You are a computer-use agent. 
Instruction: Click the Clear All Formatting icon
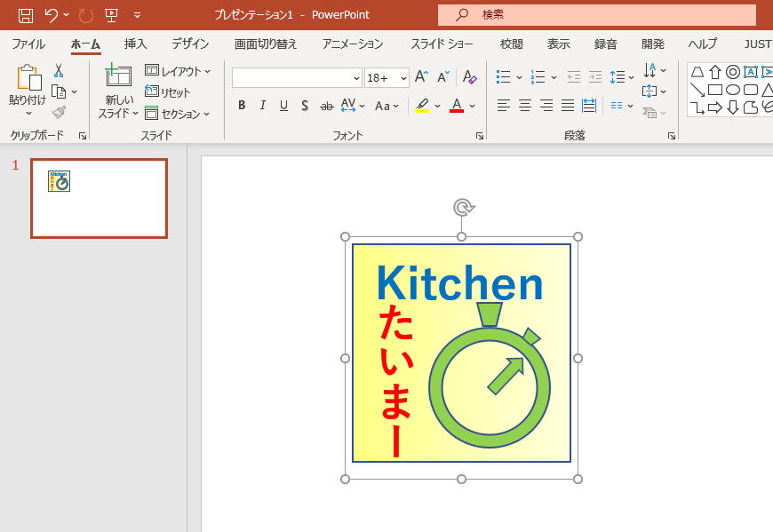point(471,78)
